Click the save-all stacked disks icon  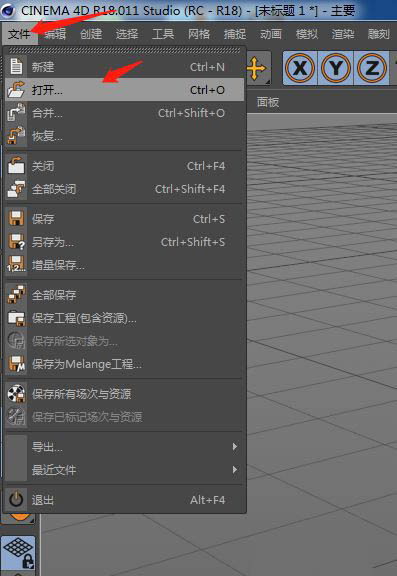(16, 295)
